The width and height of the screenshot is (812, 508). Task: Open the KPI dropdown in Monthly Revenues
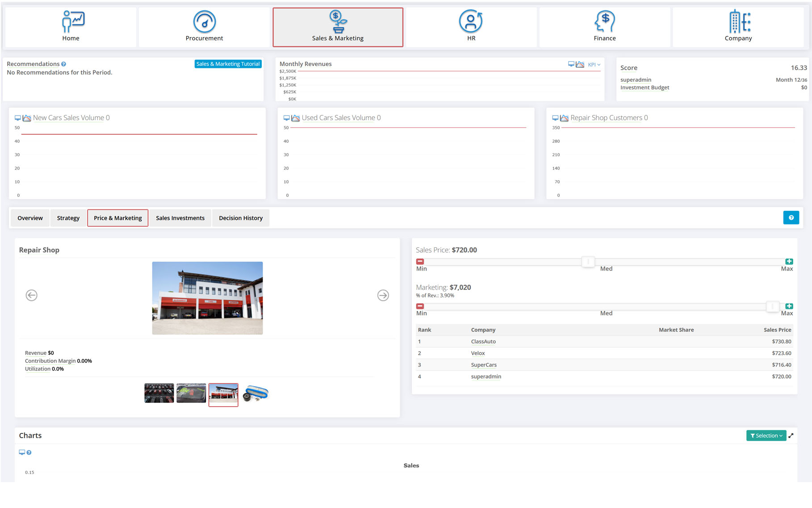[x=594, y=65]
